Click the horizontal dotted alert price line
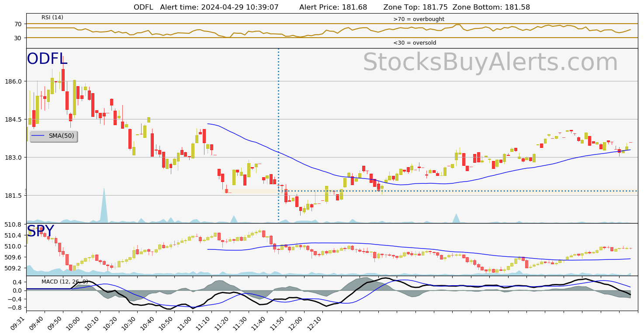Image resolution: width=644 pixels, height=336 pixels. [459, 191]
